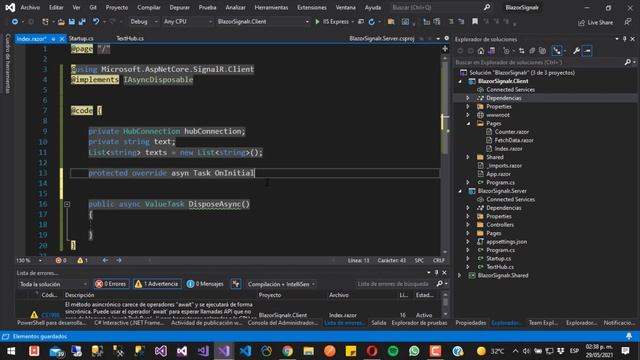The width and height of the screenshot is (640, 360).
Task: Expand the wwwroot folder node
Action: pos(468,115)
